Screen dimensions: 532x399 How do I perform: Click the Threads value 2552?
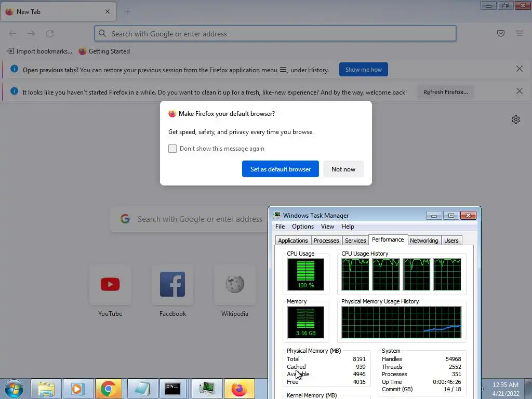455,367
